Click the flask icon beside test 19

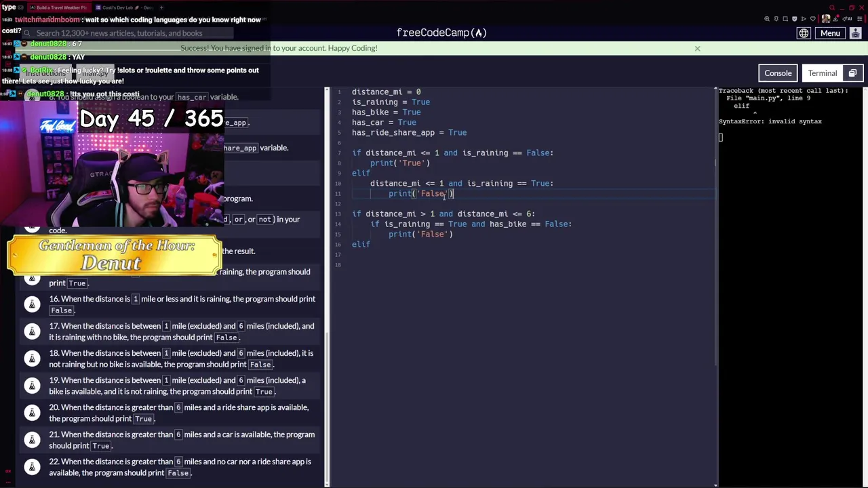click(32, 386)
